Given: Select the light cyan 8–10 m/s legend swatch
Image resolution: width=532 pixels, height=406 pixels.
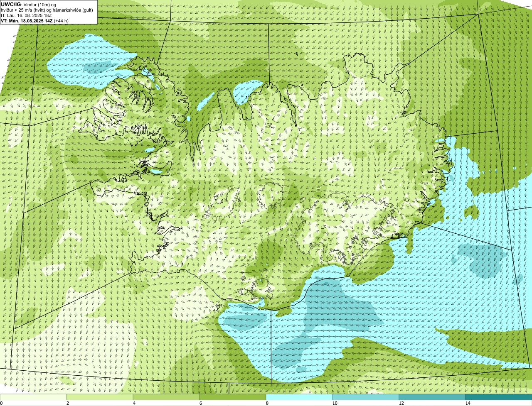Looking at the screenshot, I should pyautogui.click(x=299, y=397).
